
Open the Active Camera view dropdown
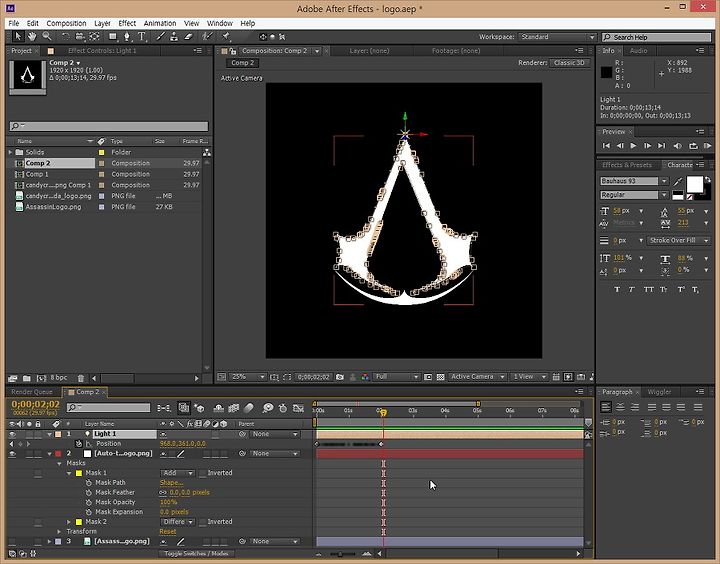tap(477, 377)
